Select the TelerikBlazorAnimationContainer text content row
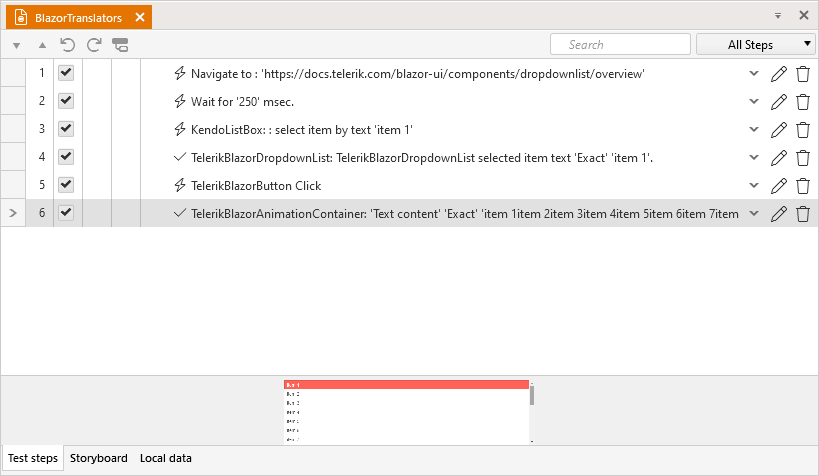Viewport: 819px width, 476px height. pos(465,214)
